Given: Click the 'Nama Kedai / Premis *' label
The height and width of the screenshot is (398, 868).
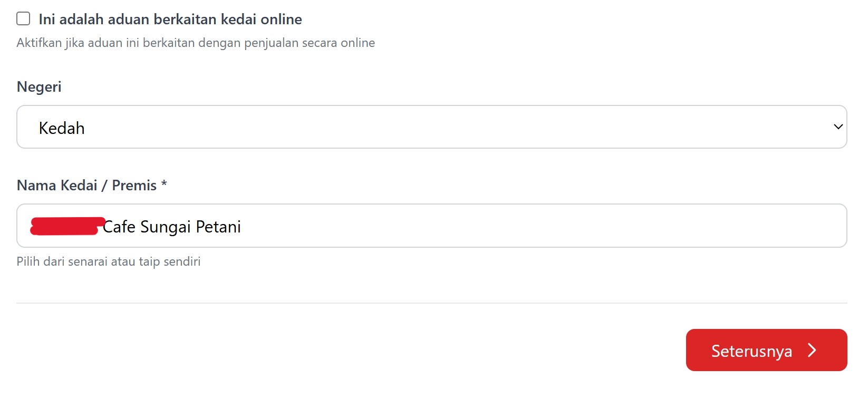Looking at the screenshot, I should click(87, 186).
